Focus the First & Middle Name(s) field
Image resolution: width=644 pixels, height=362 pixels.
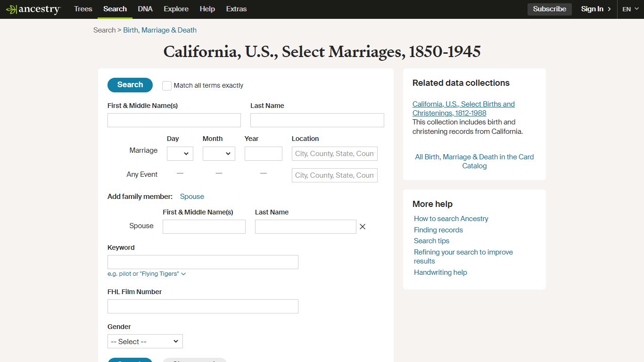(174, 120)
